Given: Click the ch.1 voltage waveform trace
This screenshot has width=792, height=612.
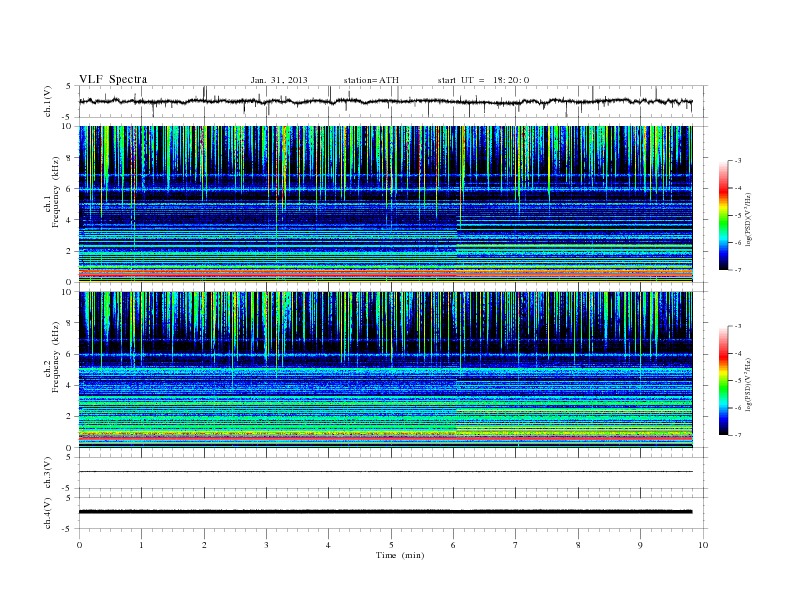Looking at the screenshot, I should click(x=385, y=101).
